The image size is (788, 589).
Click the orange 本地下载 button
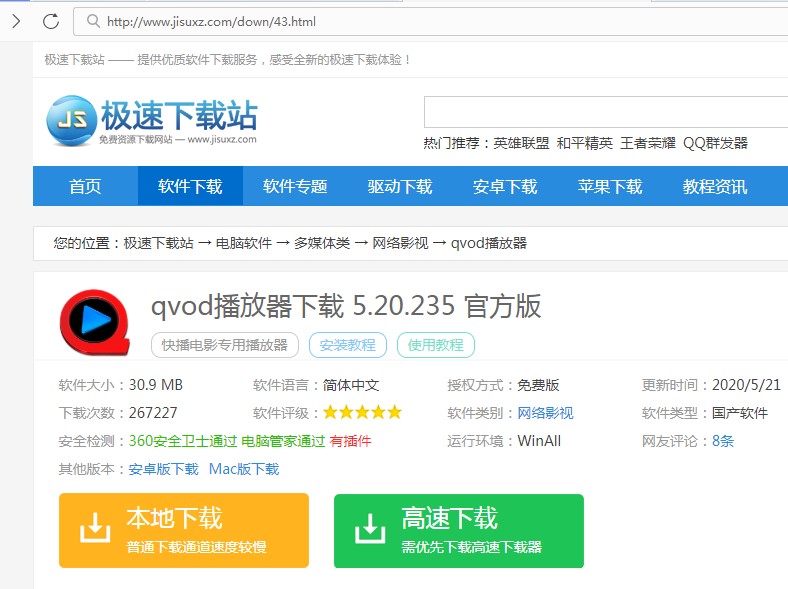coord(184,531)
